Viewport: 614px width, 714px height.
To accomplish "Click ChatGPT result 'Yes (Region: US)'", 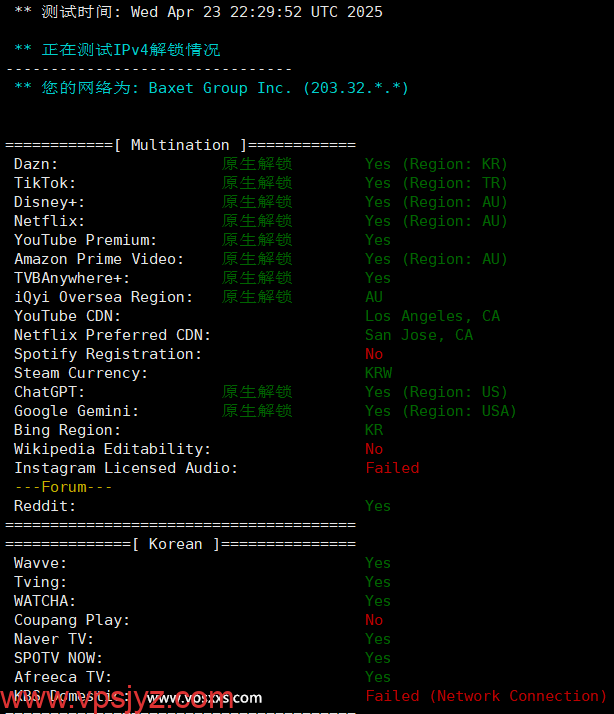I will [436, 392].
